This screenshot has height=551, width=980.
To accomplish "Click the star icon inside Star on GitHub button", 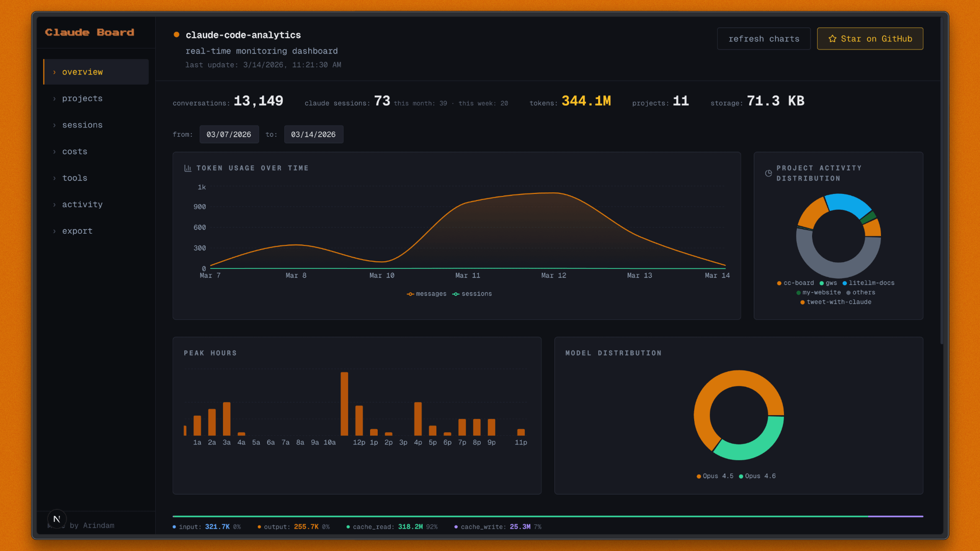I will tap(832, 38).
